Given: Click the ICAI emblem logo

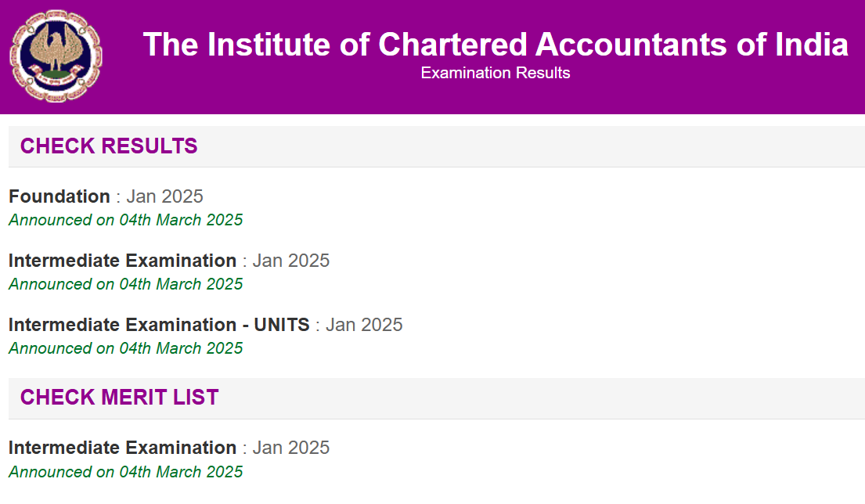Looking at the screenshot, I should (55, 56).
